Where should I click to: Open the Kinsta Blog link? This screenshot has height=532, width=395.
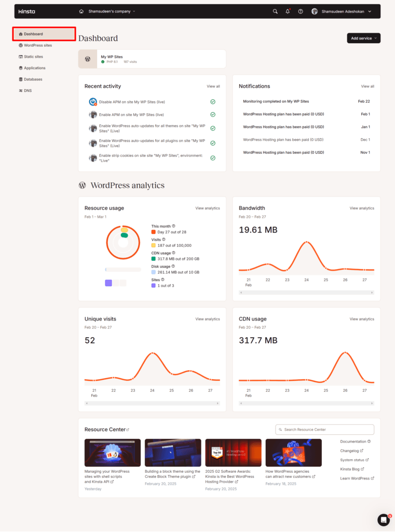click(352, 469)
